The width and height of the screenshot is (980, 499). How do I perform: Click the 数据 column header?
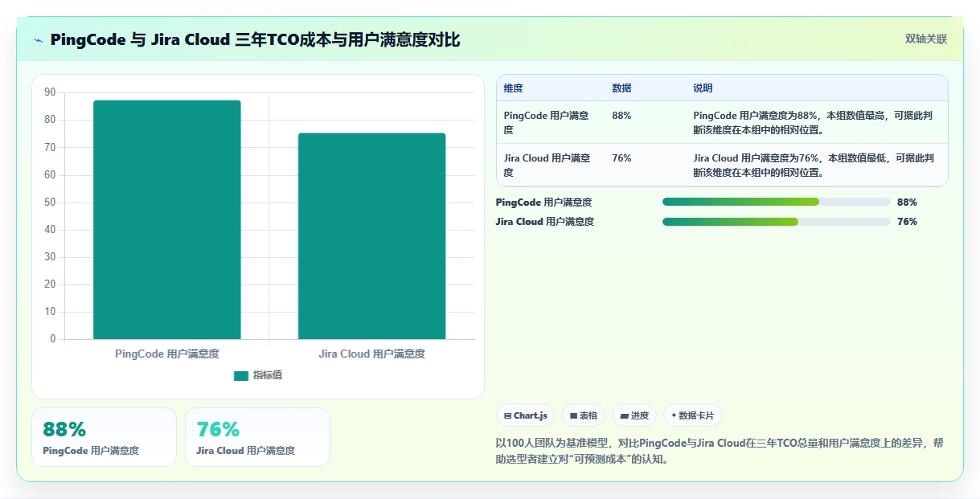click(621, 88)
